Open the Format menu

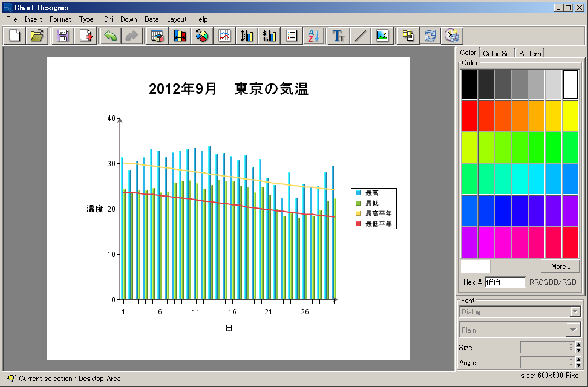coord(60,19)
